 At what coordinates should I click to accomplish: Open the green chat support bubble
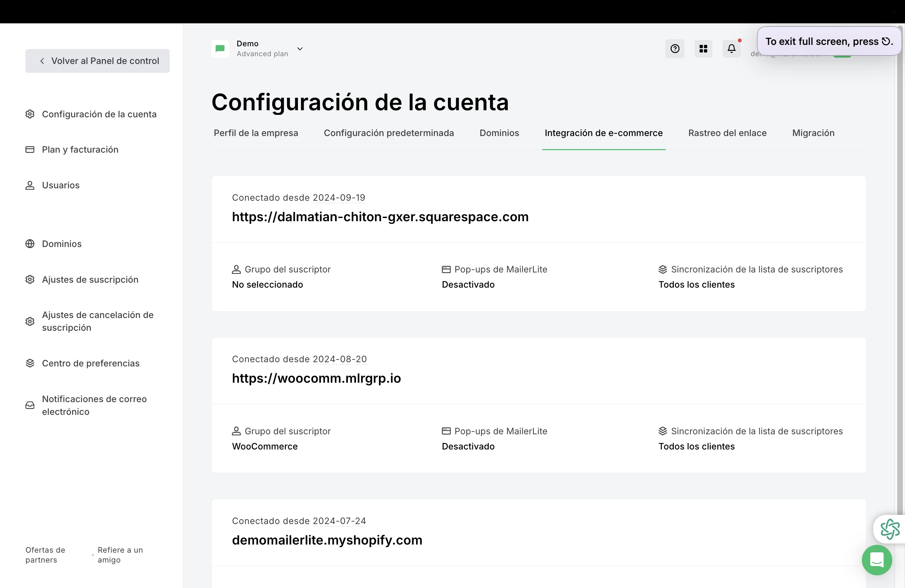point(877,560)
